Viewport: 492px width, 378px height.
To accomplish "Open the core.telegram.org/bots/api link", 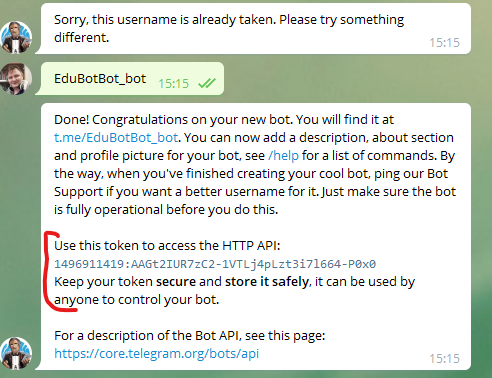I will 156,353.
